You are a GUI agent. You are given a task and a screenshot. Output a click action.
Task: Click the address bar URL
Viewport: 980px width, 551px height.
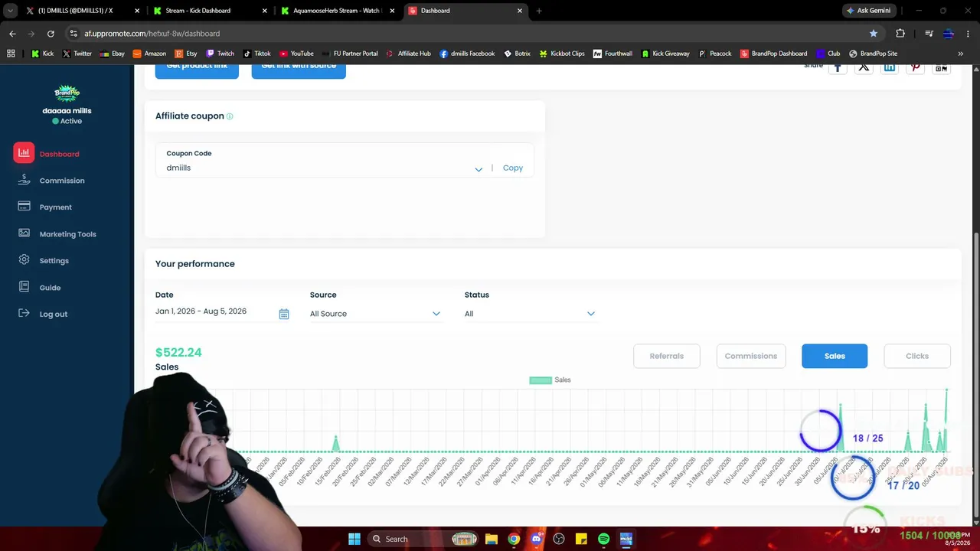152,34
